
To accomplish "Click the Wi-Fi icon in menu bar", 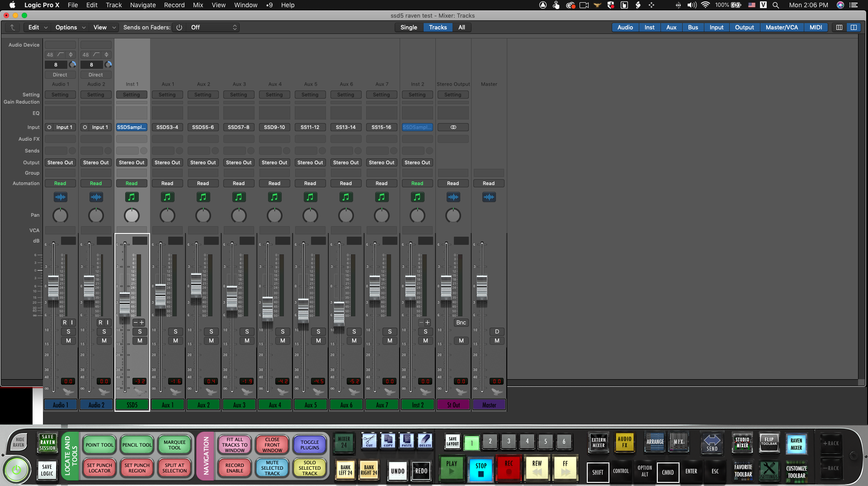I will [705, 5].
